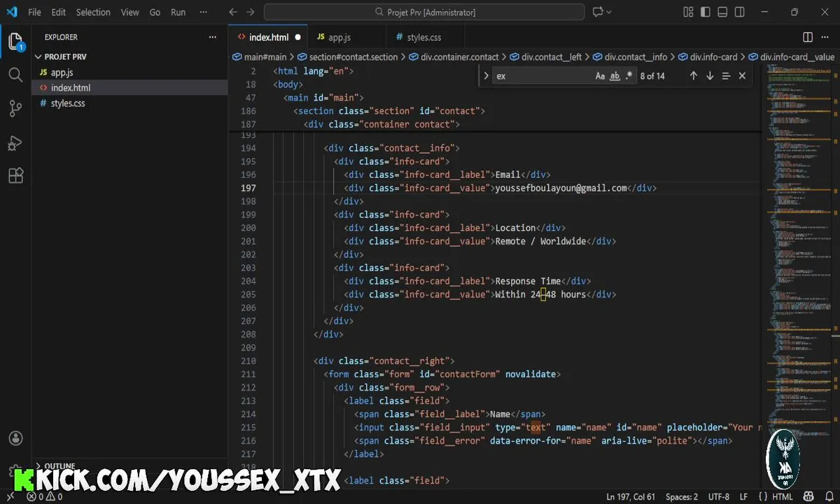The width and height of the screenshot is (840, 504).
Task: Toggle Match Case in find widget
Action: click(600, 76)
